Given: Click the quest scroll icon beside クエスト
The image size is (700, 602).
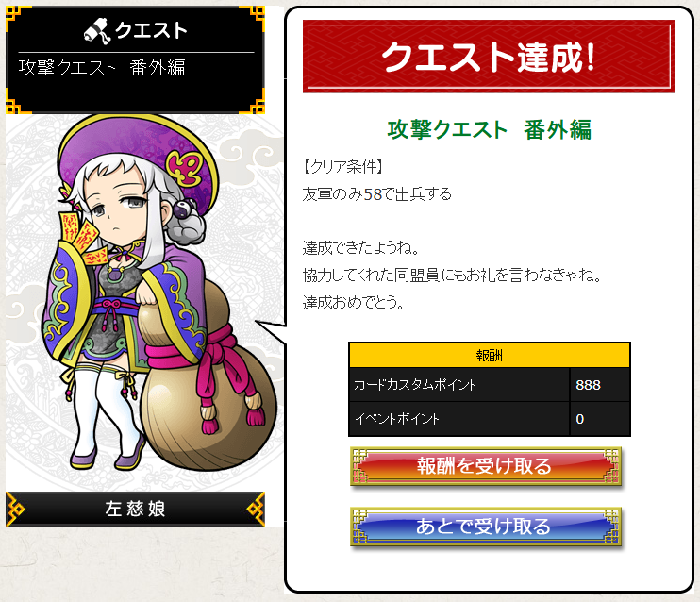Looking at the screenshot, I should [x=97, y=31].
